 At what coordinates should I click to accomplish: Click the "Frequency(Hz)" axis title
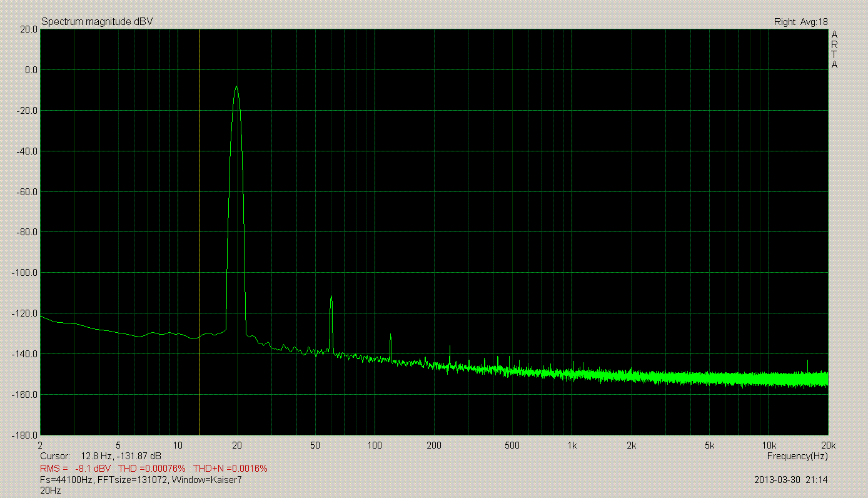[797, 456]
